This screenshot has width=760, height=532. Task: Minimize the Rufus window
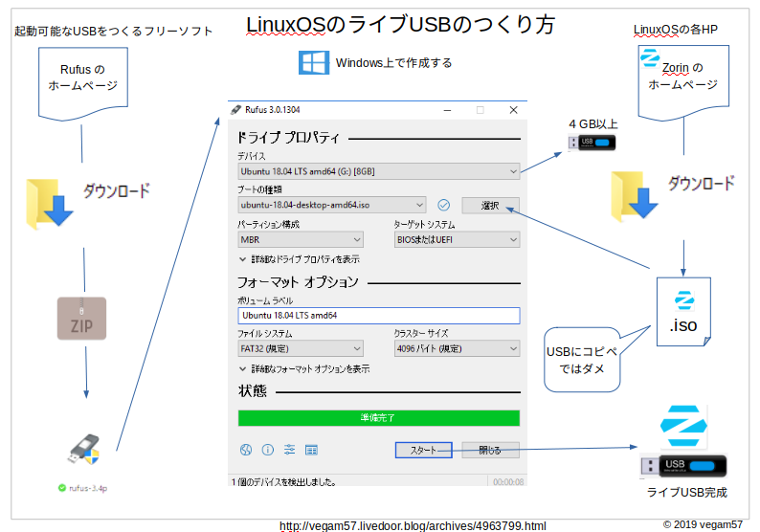point(447,110)
